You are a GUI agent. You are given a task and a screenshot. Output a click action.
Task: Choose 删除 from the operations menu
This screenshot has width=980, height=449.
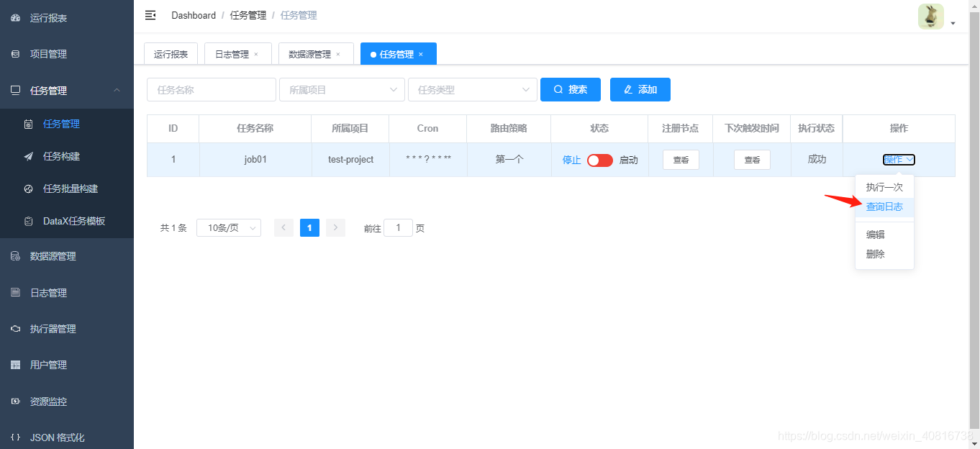pyautogui.click(x=884, y=254)
